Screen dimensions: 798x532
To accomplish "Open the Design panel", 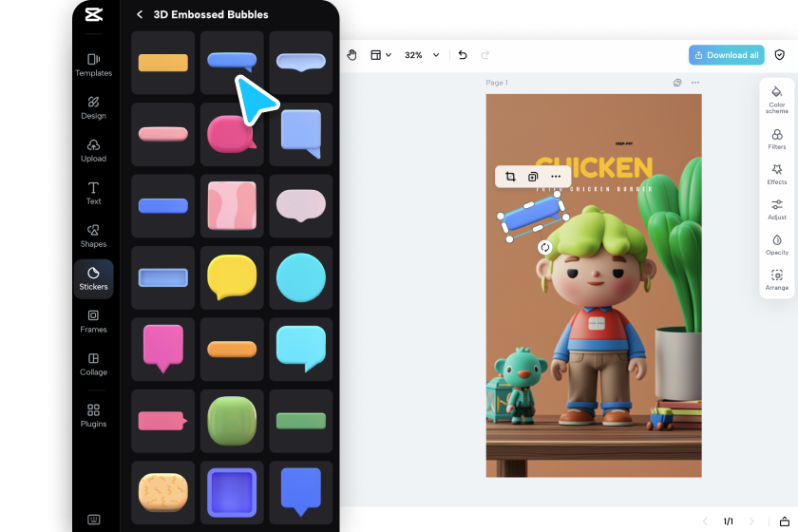I will pyautogui.click(x=94, y=108).
